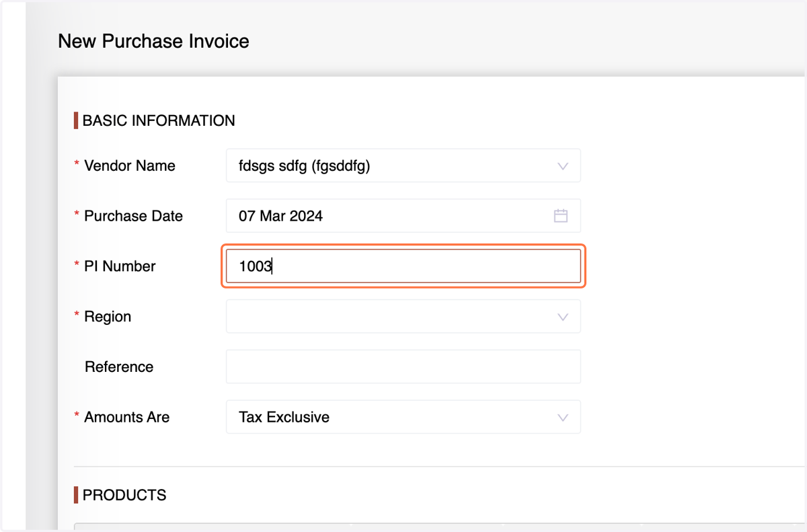Focus the PI Number field containing 1003
807x532 pixels.
(403, 266)
